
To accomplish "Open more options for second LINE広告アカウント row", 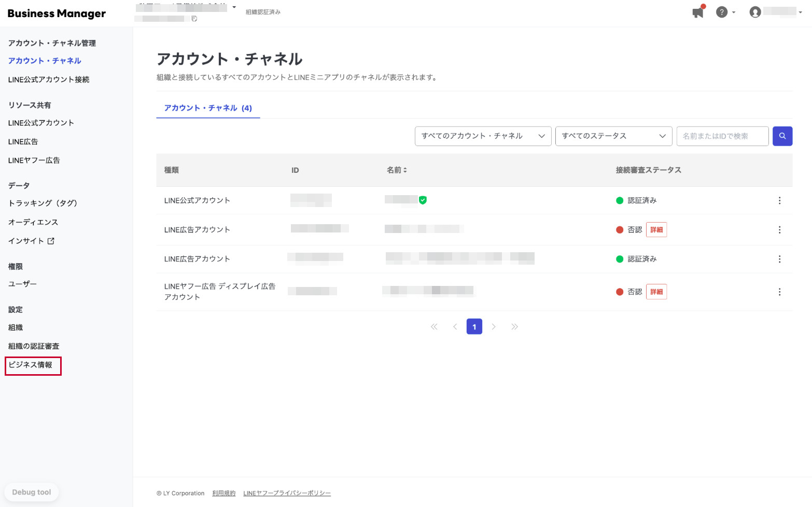I will [x=779, y=259].
